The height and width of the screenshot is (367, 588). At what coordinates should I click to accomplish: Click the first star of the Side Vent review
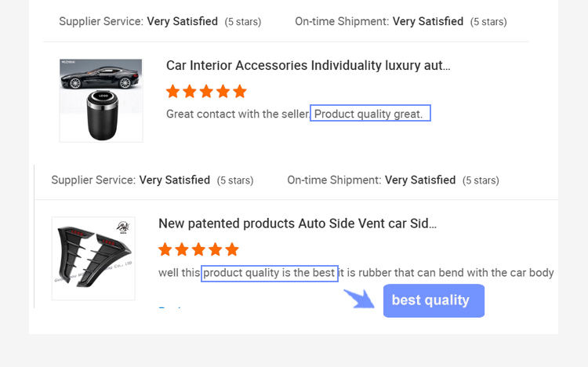pos(165,250)
